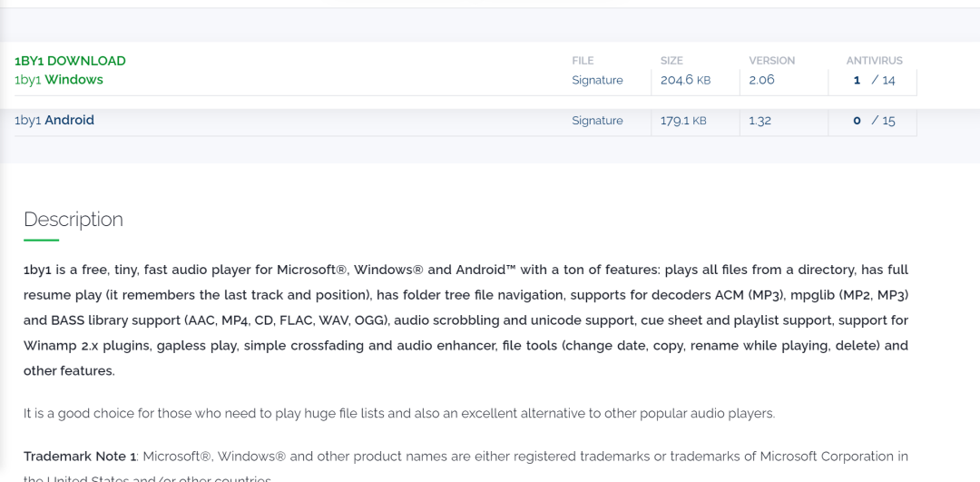This screenshot has height=482, width=980.
Task: Open the 1 / 14 antivirus report
Action: tap(874, 80)
